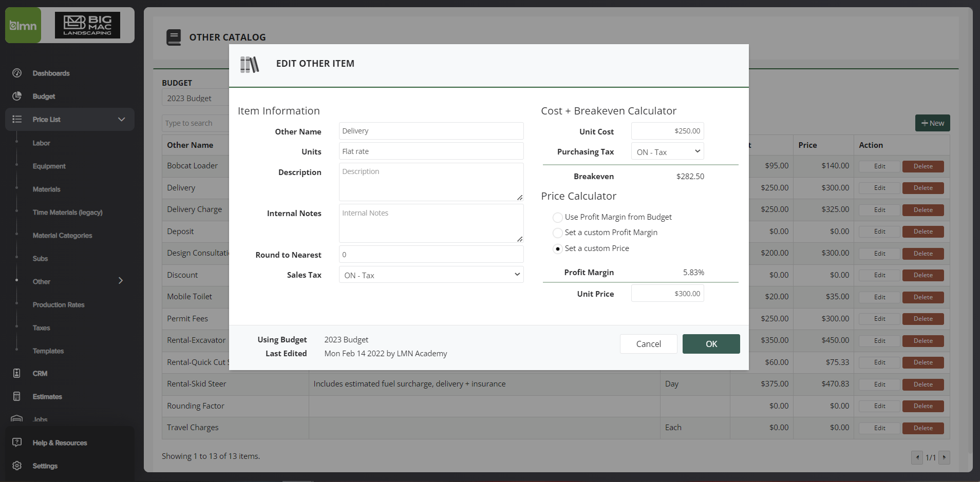Open Time Materials (legacy) menu item
Viewport: 980px width, 482px height.
[x=67, y=212]
